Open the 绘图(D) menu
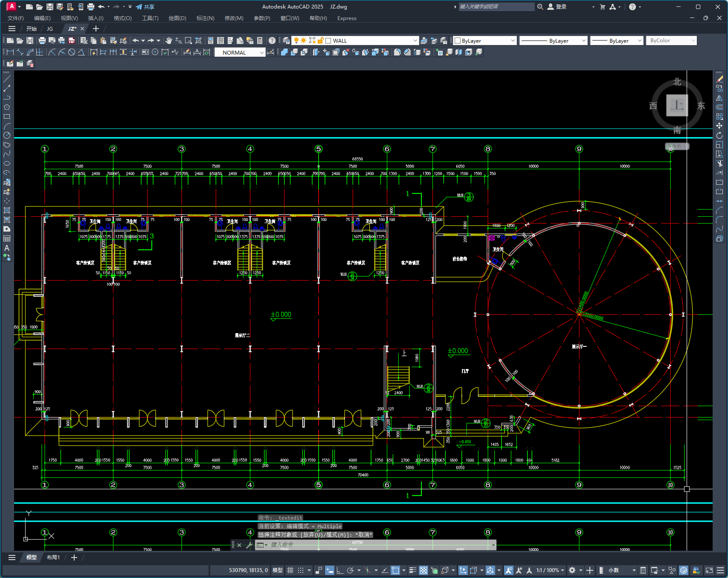 tap(177, 18)
